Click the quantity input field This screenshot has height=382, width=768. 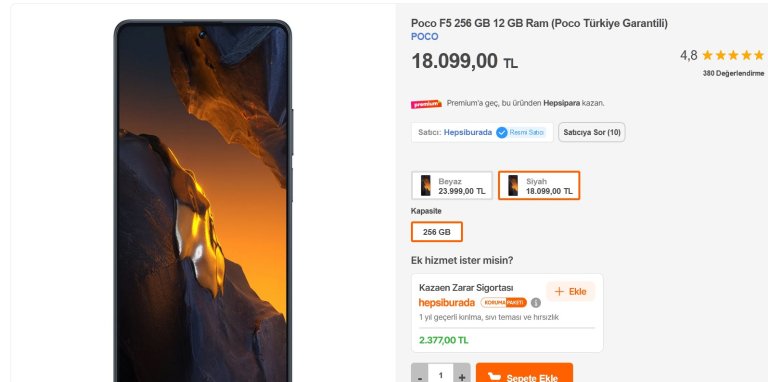click(x=441, y=376)
